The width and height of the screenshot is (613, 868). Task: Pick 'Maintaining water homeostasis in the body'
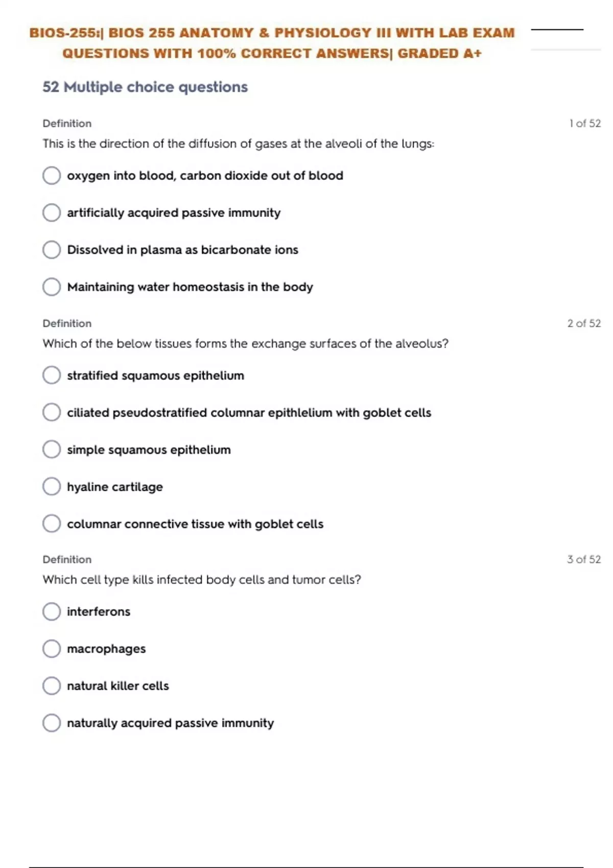point(52,287)
